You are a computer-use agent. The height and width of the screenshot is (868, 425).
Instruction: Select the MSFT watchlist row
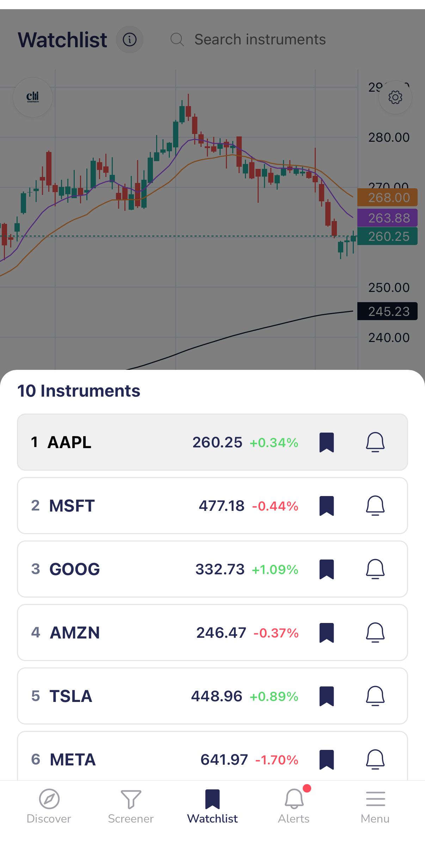point(141,505)
